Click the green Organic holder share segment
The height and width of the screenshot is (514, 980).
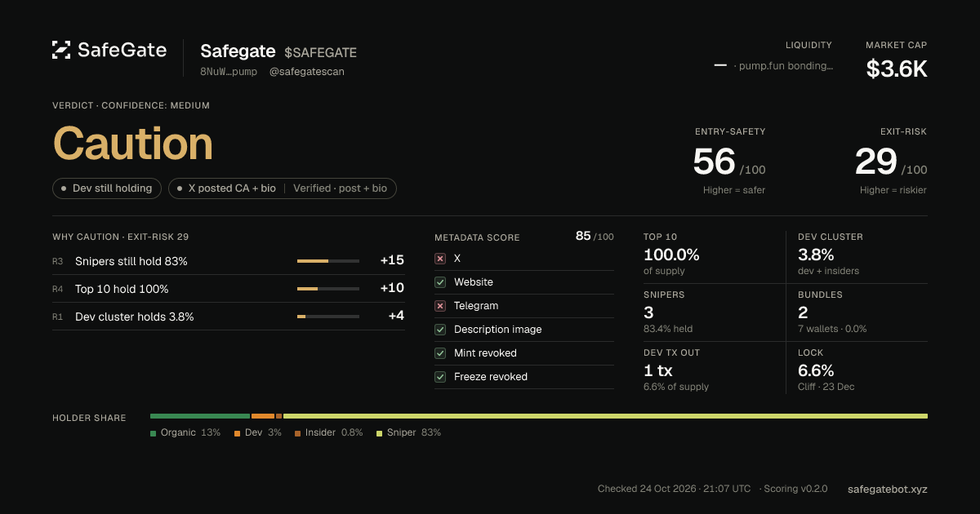[x=200, y=416]
